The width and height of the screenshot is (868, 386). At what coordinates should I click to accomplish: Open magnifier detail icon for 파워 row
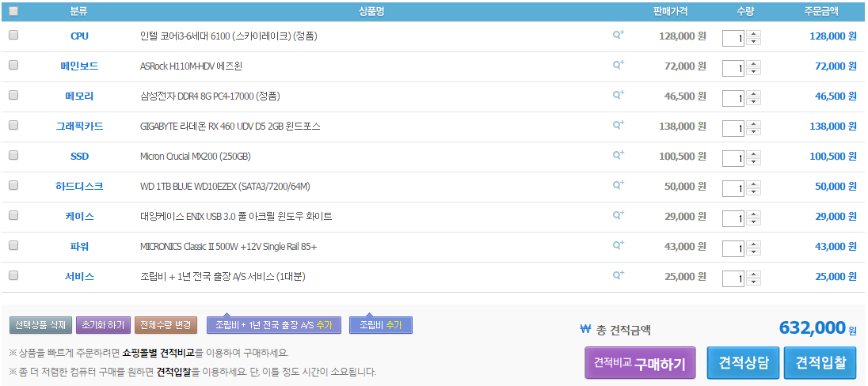618,245
